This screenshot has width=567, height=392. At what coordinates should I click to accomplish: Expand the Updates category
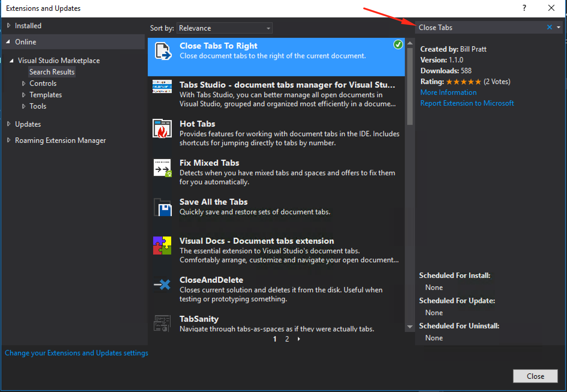click(9, 124)
